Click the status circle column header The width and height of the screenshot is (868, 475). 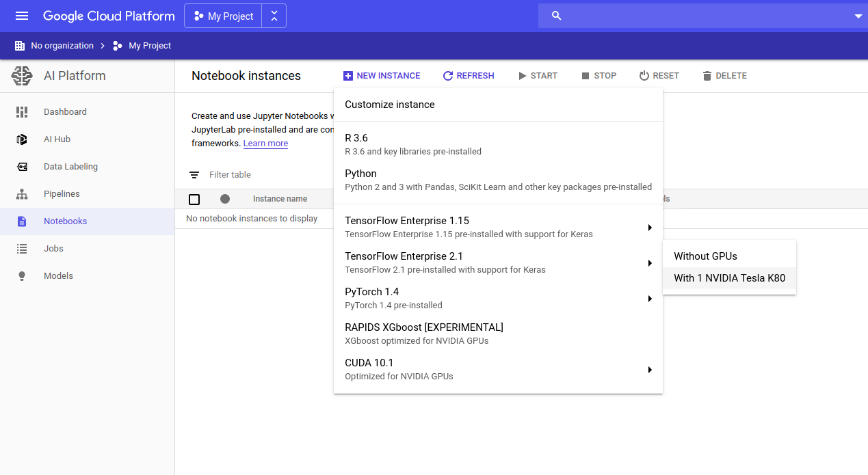(x=225, y=199)
